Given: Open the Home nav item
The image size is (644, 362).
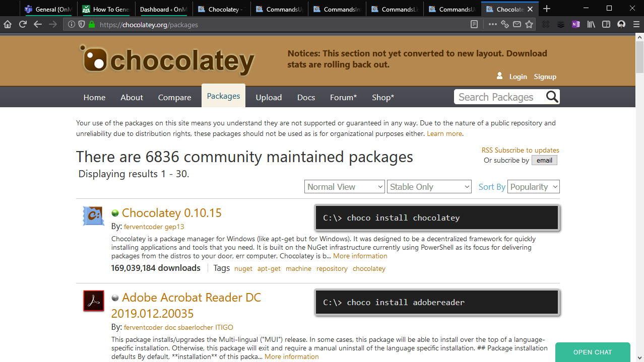Looking at the screenshot, I should tap(94, 97).
